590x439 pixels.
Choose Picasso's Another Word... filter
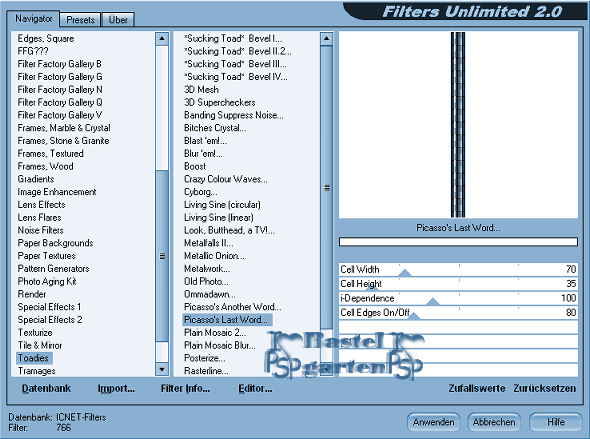pos(232,307)
